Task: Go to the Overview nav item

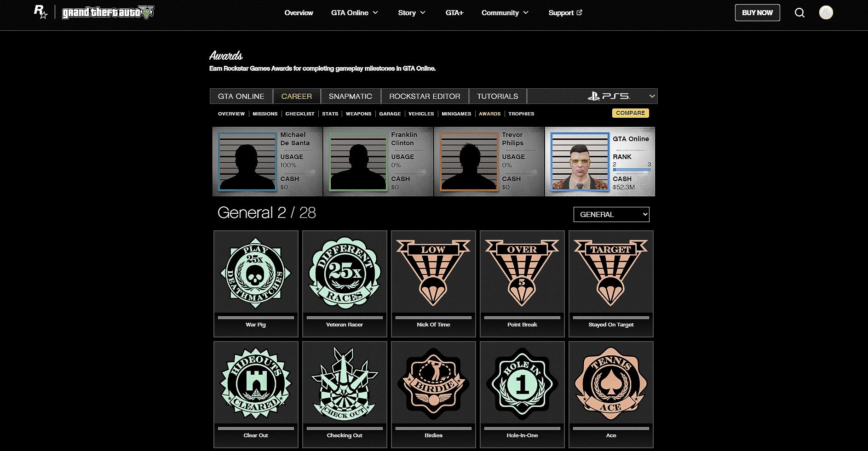Action: (299, 12)
